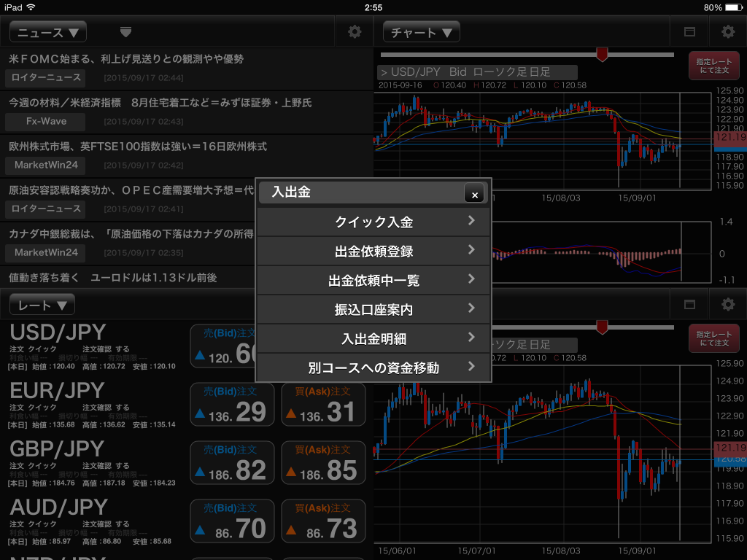Select USD/JPY currency pair name
Image resolution: width=747 pixels, height=560 pixels.
point(58,332)
